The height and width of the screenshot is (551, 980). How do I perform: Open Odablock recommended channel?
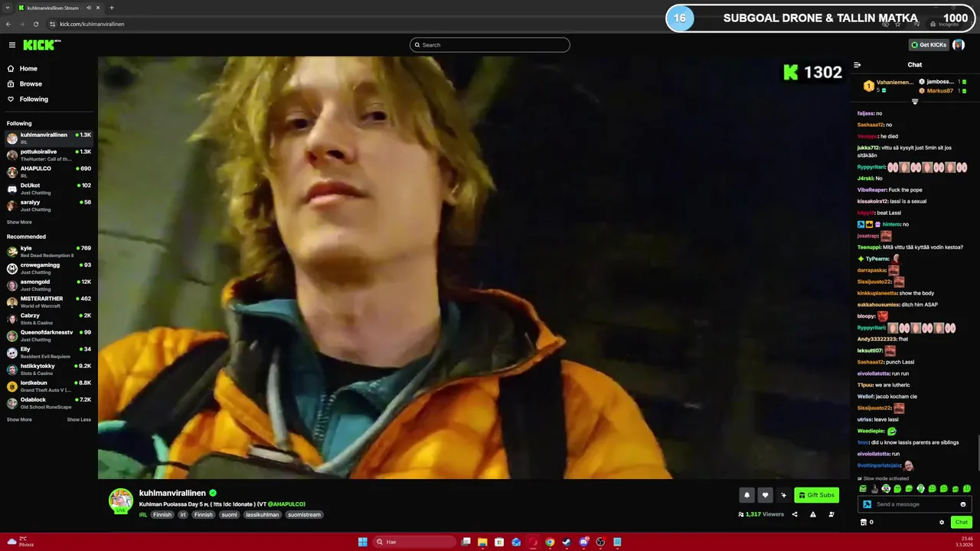pos(49,403)
